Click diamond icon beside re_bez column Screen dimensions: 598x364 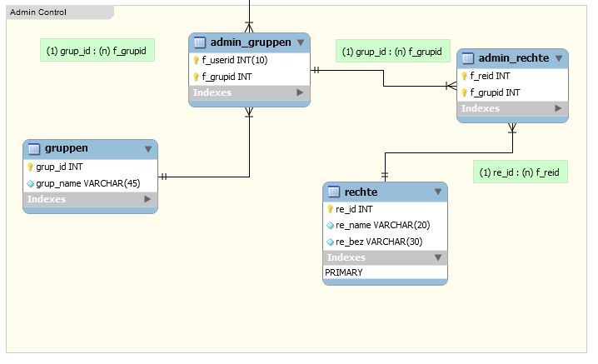[x=330, y=242]
